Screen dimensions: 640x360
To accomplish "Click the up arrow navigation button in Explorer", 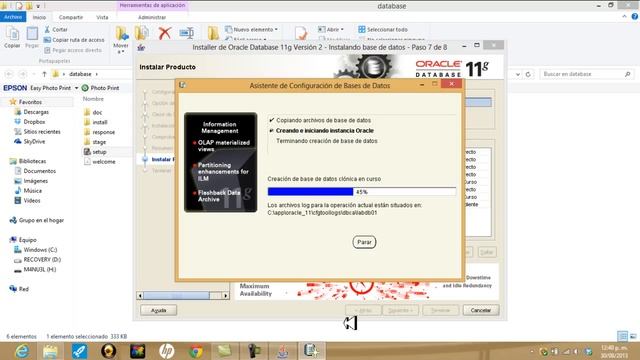I will coord(44,74).
